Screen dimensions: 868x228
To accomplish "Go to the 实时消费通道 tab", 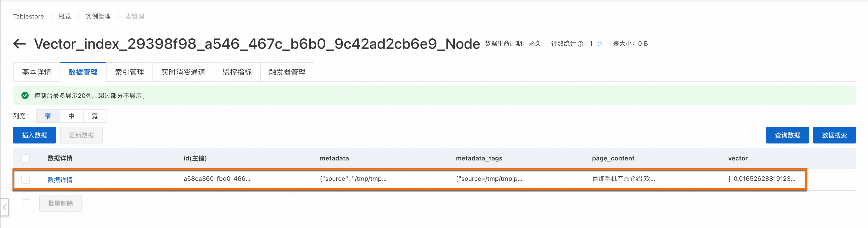I will coord(183,72).
